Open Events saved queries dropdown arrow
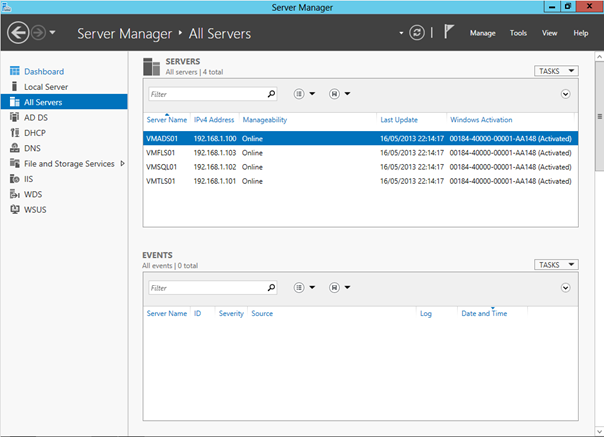 [347, 287]
